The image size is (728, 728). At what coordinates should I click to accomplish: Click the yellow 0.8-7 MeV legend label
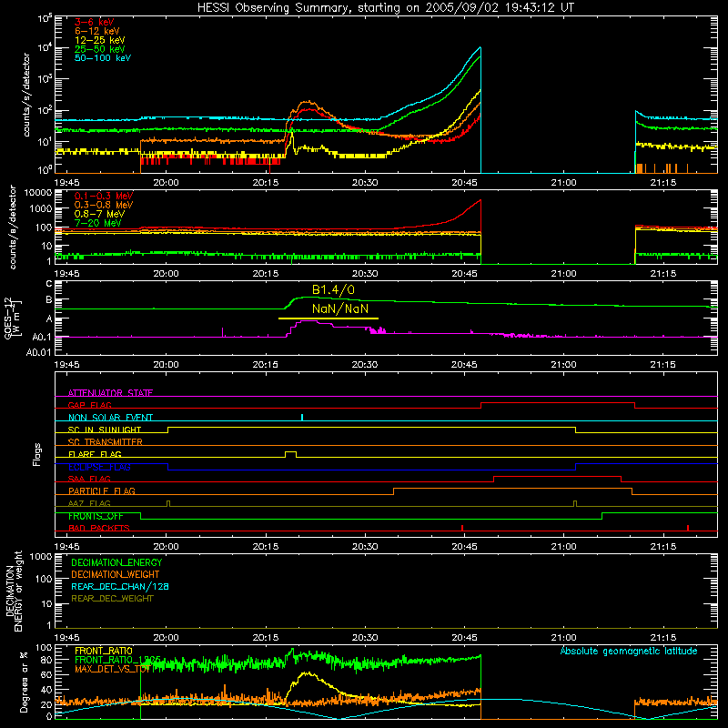tap(99, 214)
